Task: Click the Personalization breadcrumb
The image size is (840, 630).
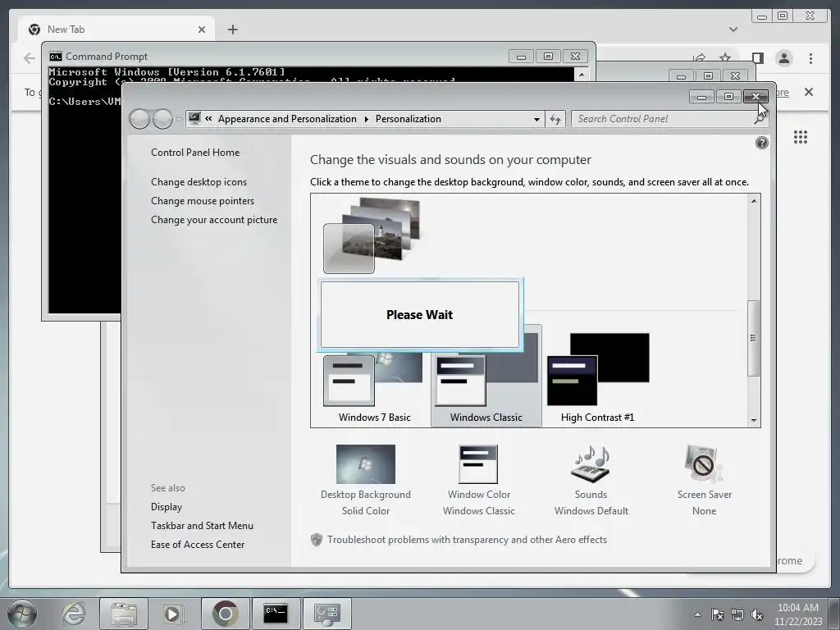Action: click(x=409, y=119)
